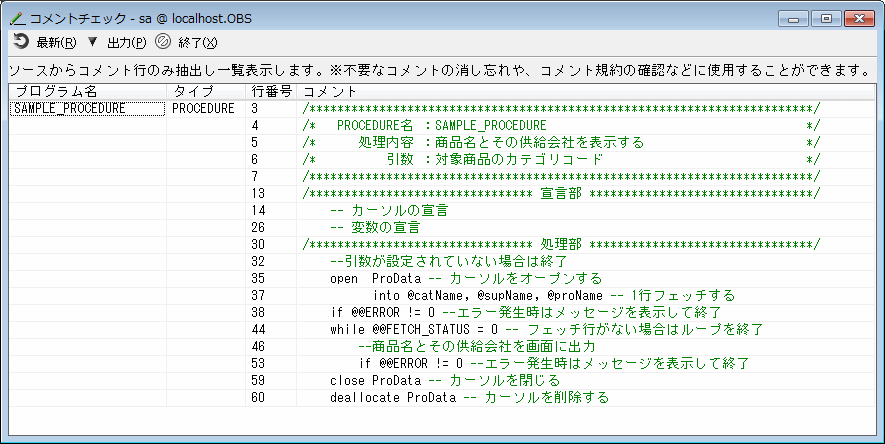
Task: Maximize the コメントチェック window
Action: tap(826, 17)
